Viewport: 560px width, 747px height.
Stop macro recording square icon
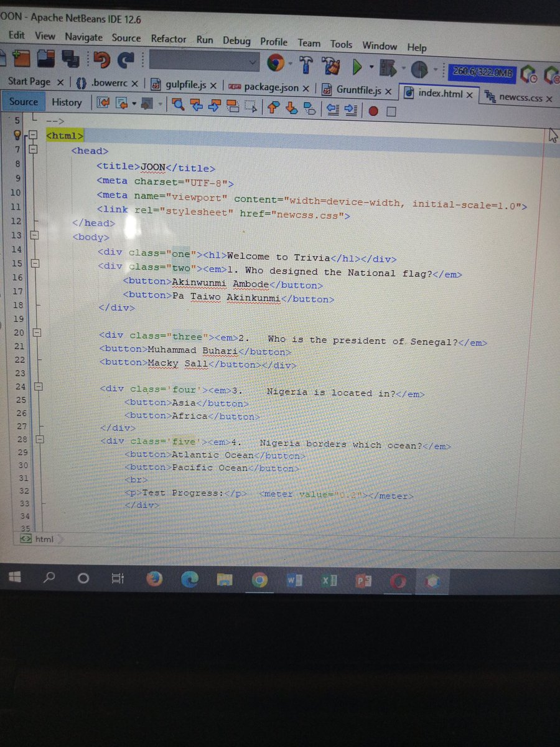391,112
